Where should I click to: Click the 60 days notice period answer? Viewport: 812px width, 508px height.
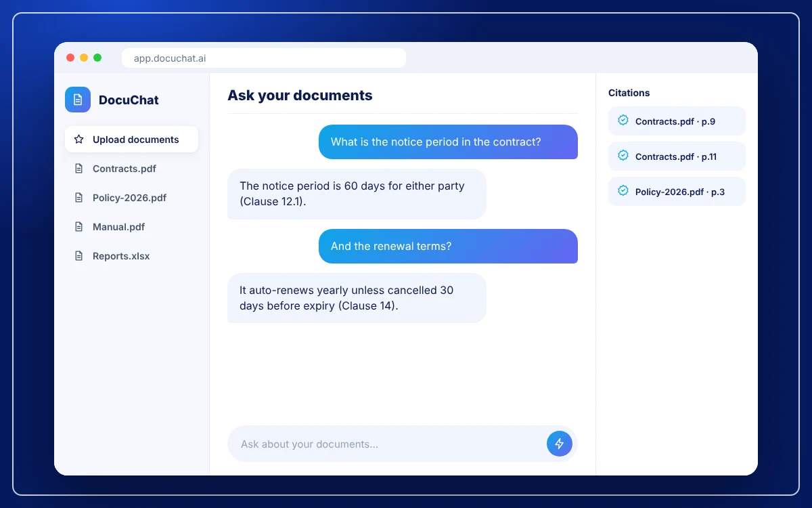(x=357, y=194)
